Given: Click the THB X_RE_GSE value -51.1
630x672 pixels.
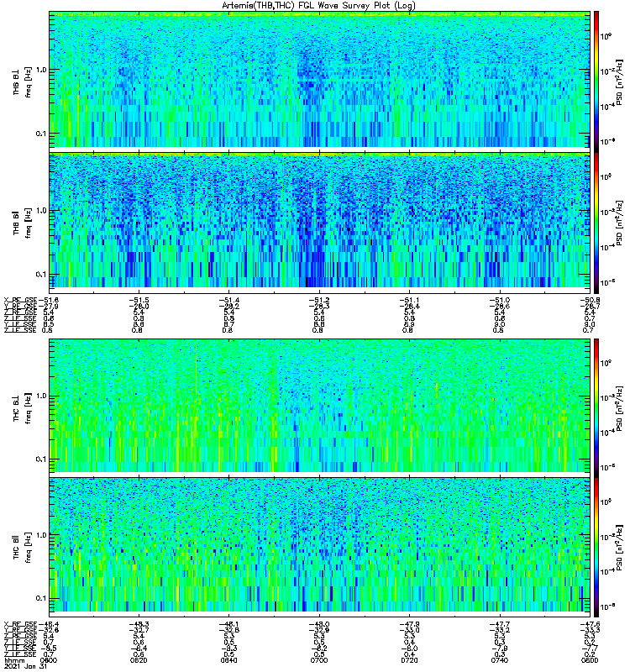Looking at the screenshot, I should (409, 301).
